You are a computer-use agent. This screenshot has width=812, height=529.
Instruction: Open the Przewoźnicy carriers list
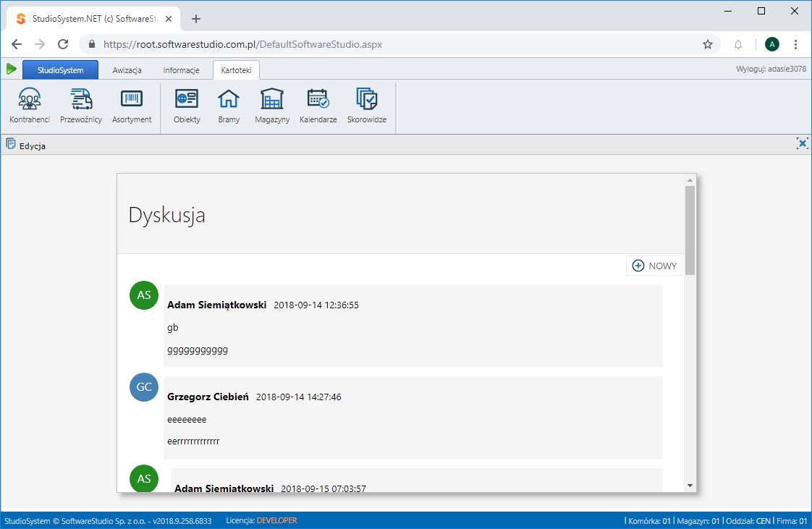(81, 106)
